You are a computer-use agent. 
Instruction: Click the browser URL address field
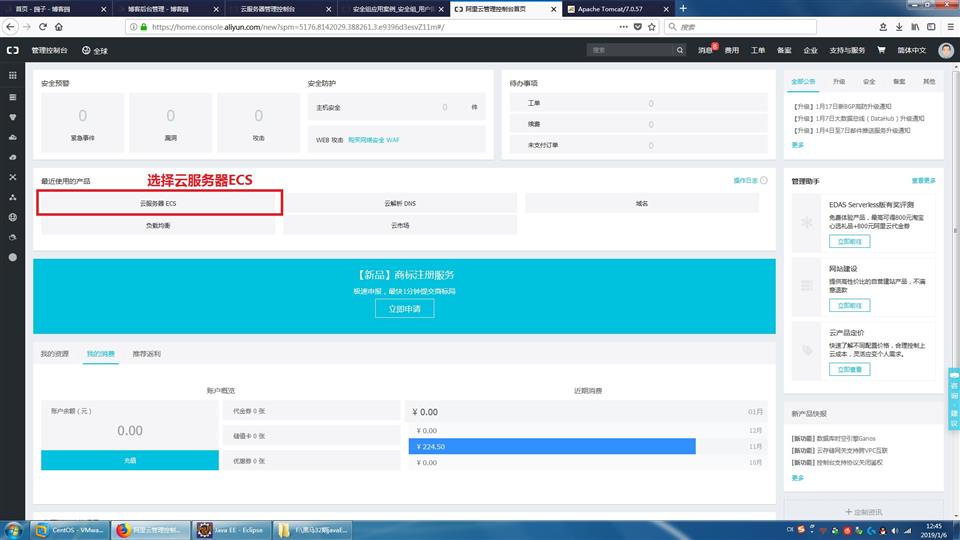[x=383, y=27]
